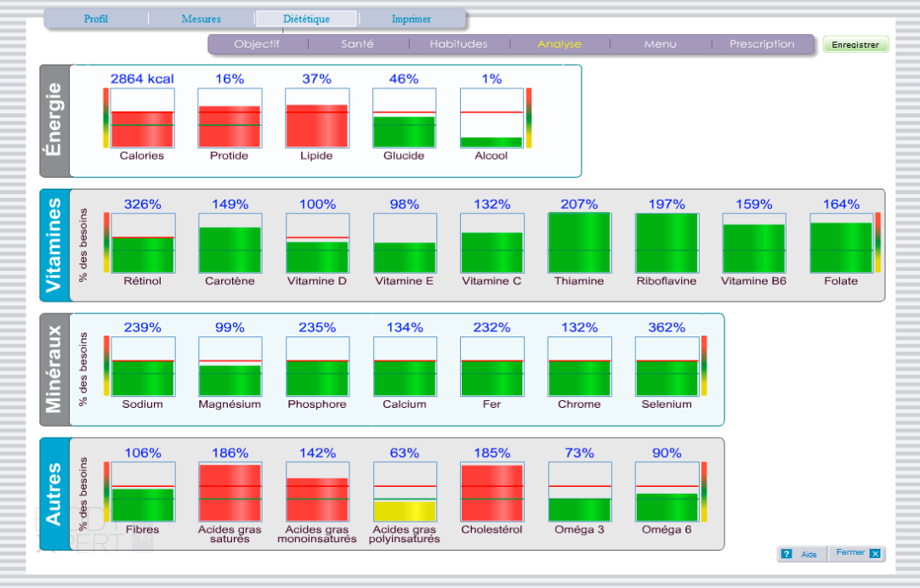Select the Lipide bar gauge
The image size is (920, 588).
[316, 118]
